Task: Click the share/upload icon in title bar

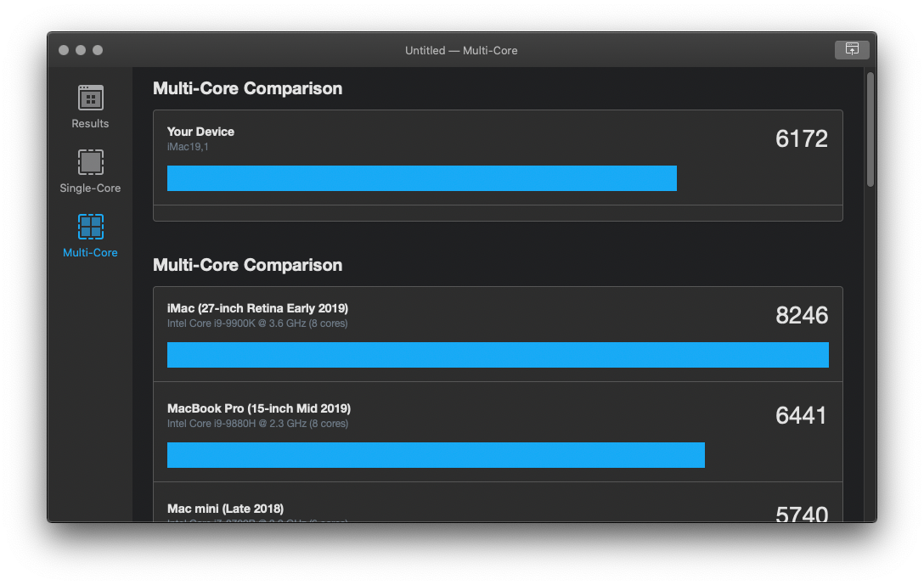Action: (852, 49)
